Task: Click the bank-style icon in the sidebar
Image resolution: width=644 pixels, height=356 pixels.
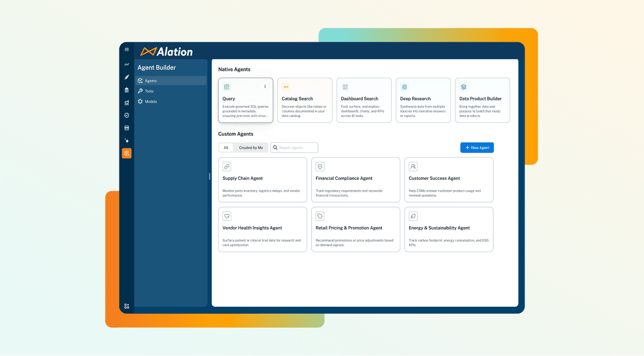Action: click(126, 90)
